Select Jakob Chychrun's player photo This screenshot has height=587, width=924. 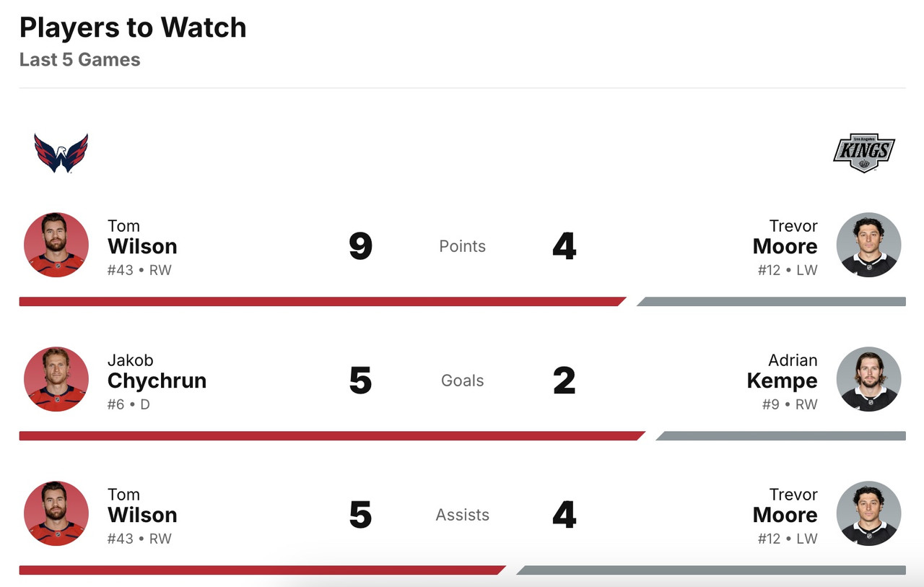56,379
